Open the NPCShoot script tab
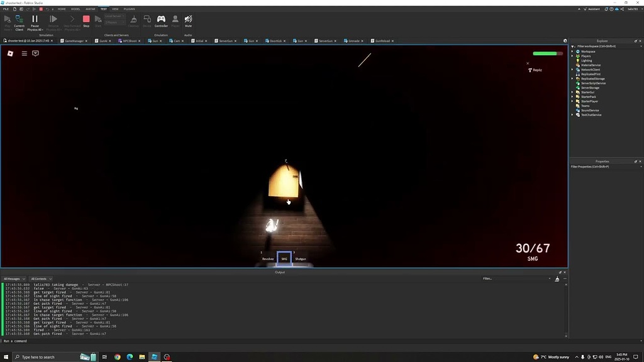The image size is (644, 362). 130,41
